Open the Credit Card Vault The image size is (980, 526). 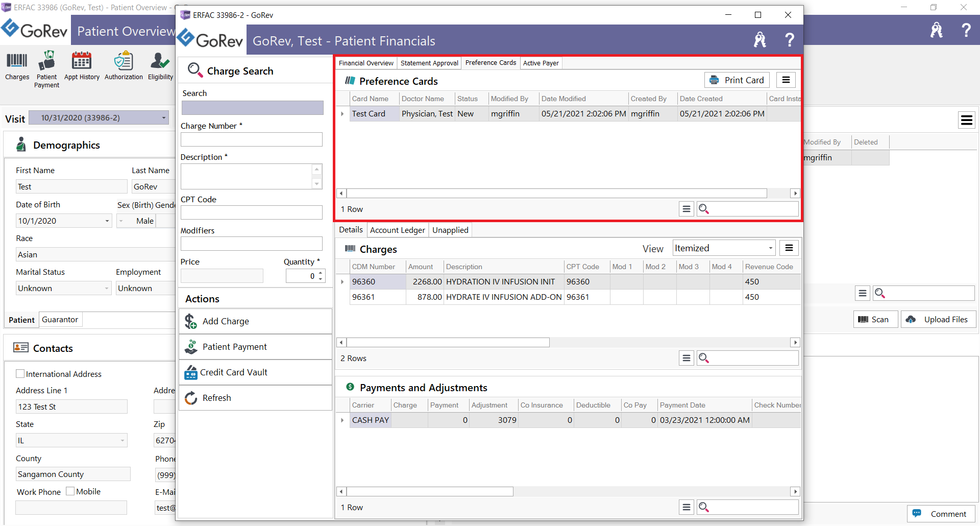255,372
